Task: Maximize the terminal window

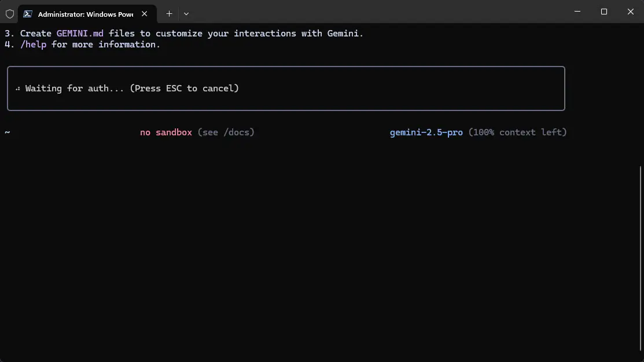Action: click(x=604, y=12)
